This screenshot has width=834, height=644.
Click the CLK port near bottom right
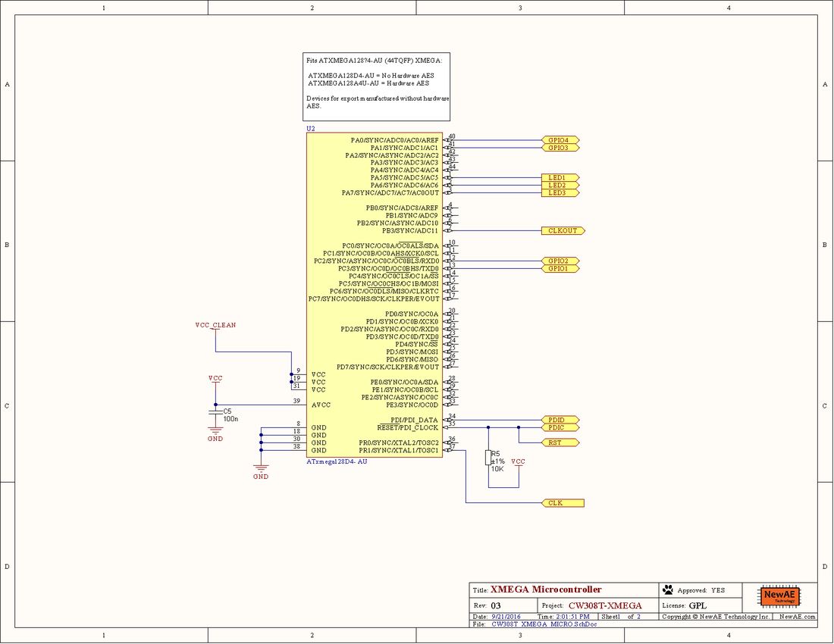point(561,502)
